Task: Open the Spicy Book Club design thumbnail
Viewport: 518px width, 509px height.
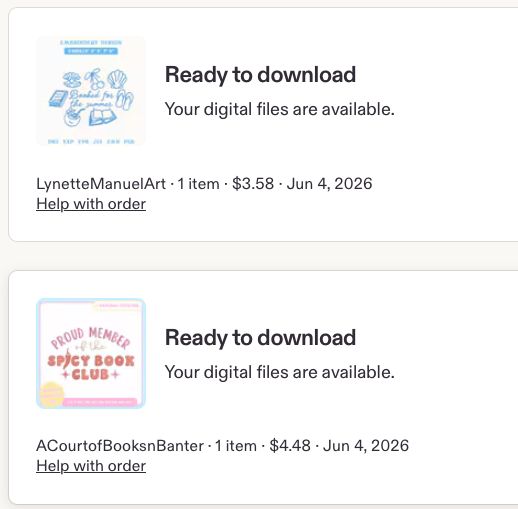Action: [91, 353]
